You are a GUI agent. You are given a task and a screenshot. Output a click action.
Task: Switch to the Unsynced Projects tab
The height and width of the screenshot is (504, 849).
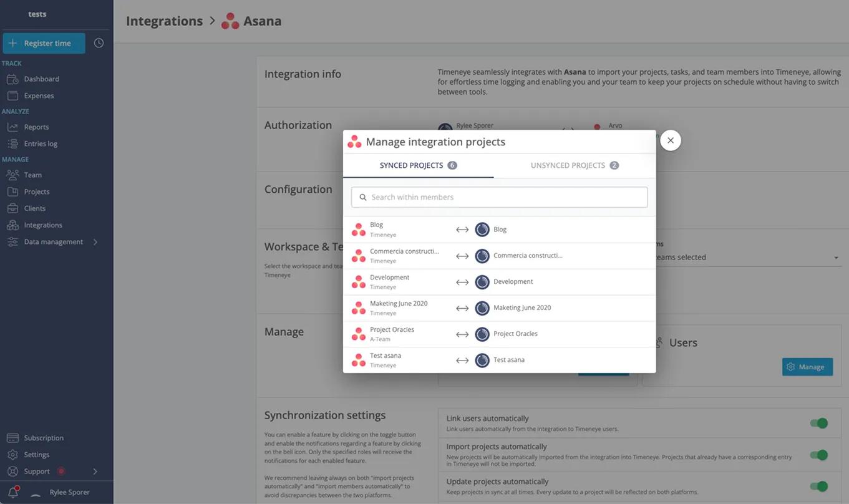tap(575, 165)
